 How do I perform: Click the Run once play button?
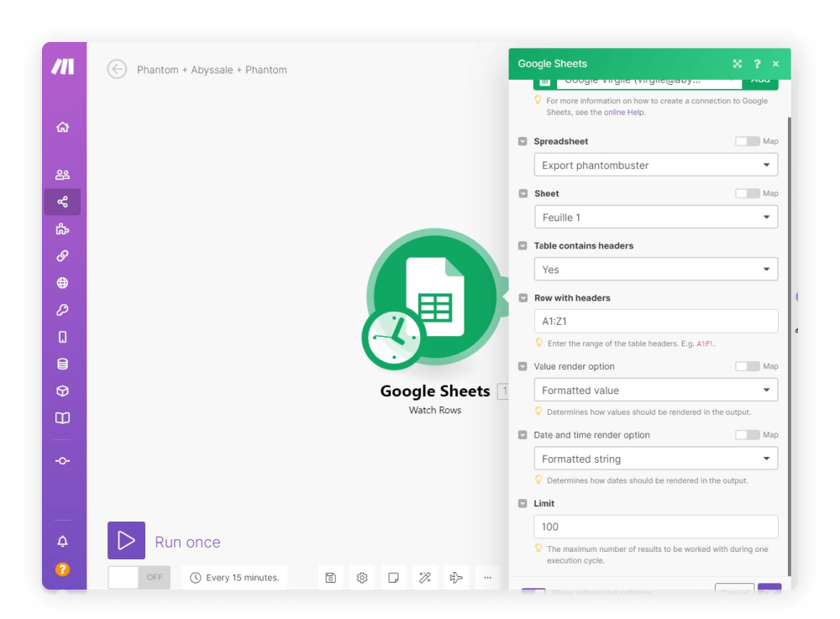tap(127, 540)
